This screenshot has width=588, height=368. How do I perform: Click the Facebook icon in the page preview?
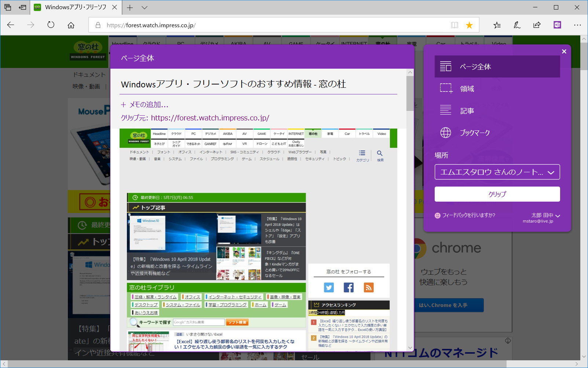click(x=348, y=288)
